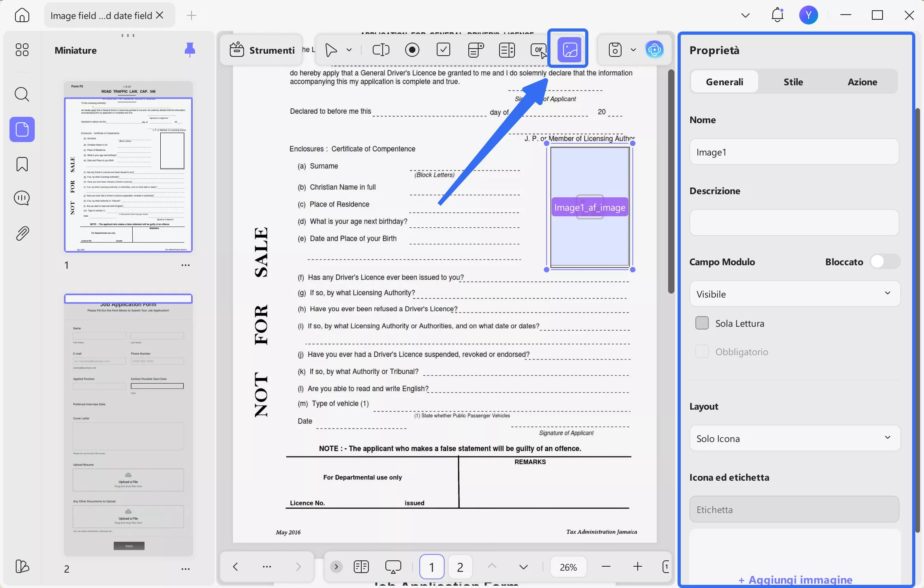Viewport: 924px width, 588px height.
Task: Go to the Home icon
Action: click(22, 15)
